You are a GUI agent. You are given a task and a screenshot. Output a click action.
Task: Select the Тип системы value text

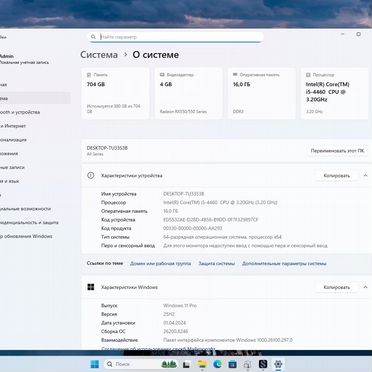pyautogui.click(x=222, y=237)
